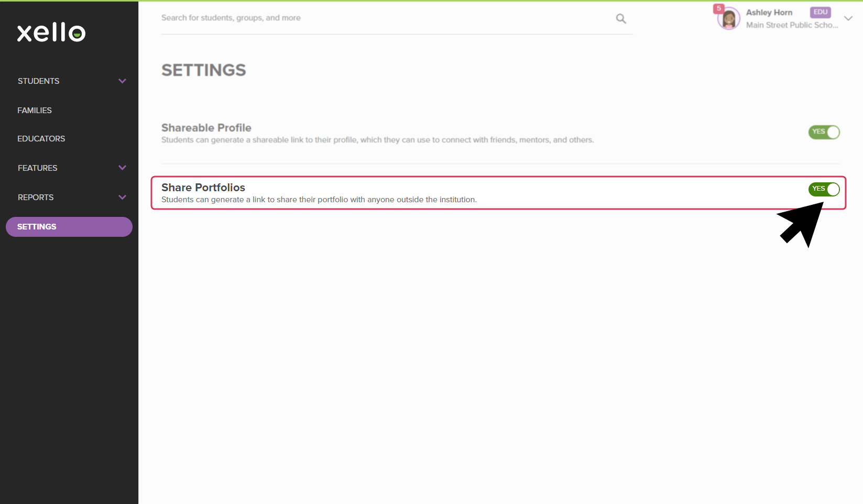Click the red notification badge showing 5

[718, 9]
